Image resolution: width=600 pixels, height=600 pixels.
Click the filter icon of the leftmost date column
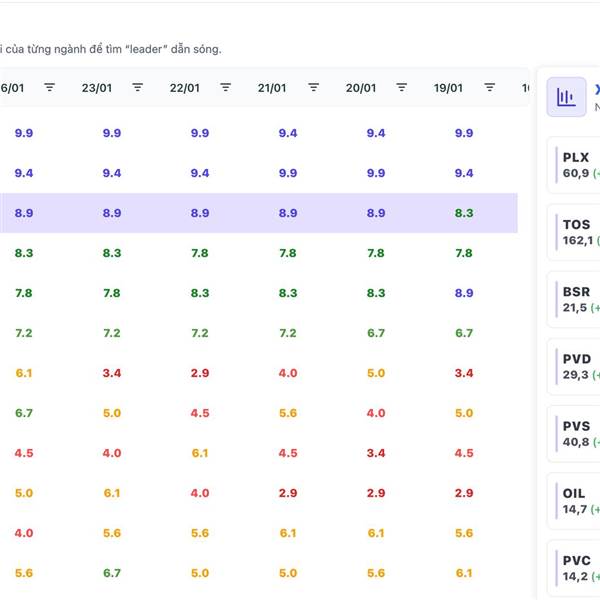(49, 88)
